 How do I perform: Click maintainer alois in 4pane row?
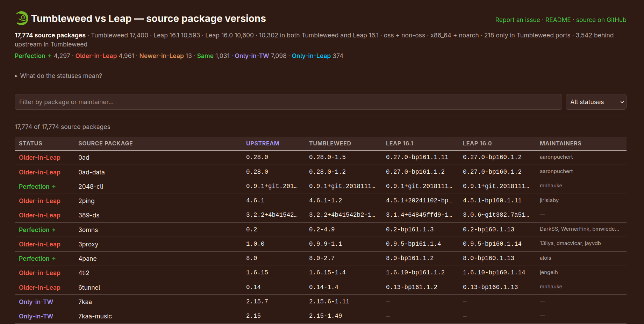click(545, 258)
